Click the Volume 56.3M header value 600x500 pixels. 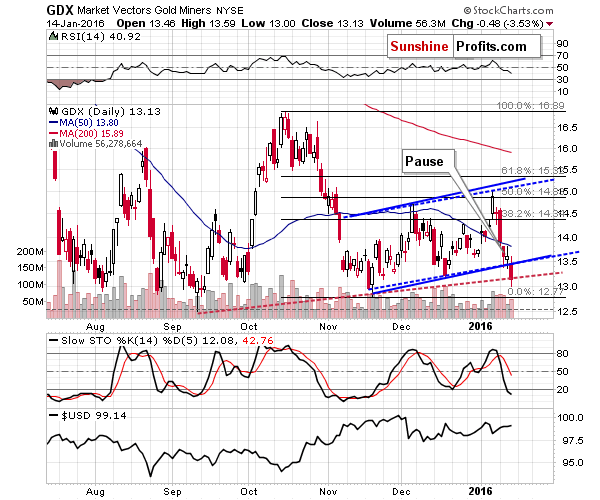(408, 24)
